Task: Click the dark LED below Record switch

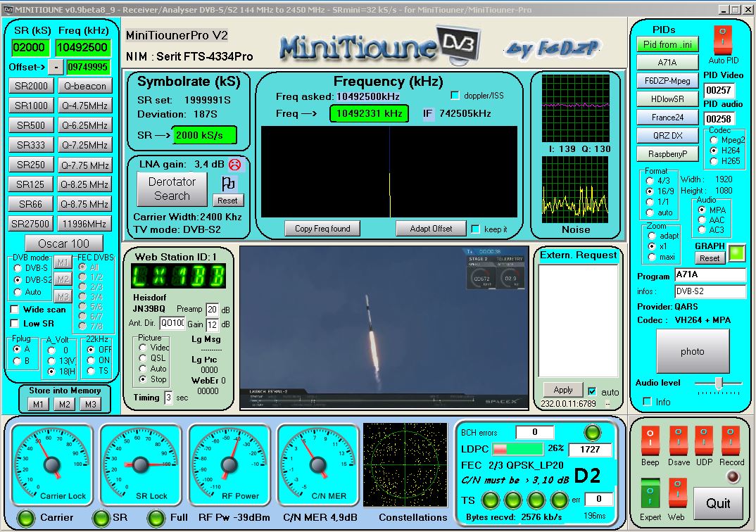Action: tap(732, 476)
